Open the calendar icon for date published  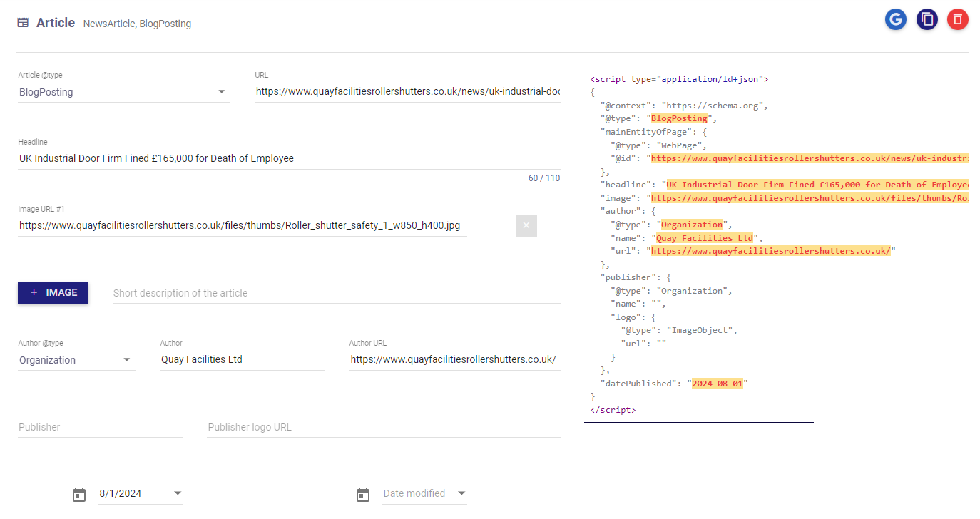pos(78,493)
